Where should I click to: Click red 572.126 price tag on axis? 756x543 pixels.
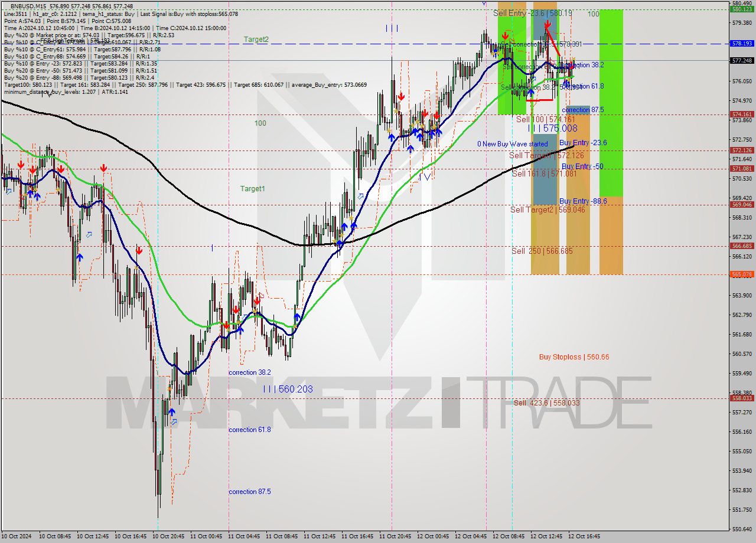(x=742, y=150)
